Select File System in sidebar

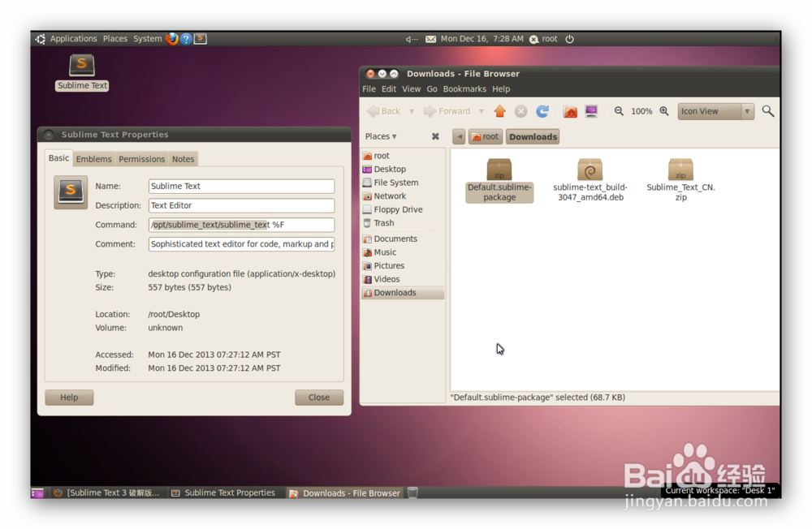click(x=403, y=183)
